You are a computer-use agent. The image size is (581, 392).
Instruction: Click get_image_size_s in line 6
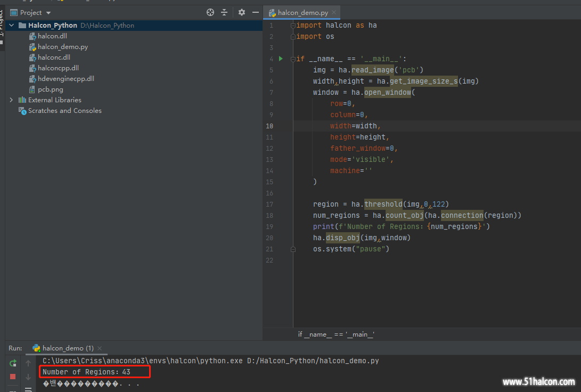tap(424, 81)
